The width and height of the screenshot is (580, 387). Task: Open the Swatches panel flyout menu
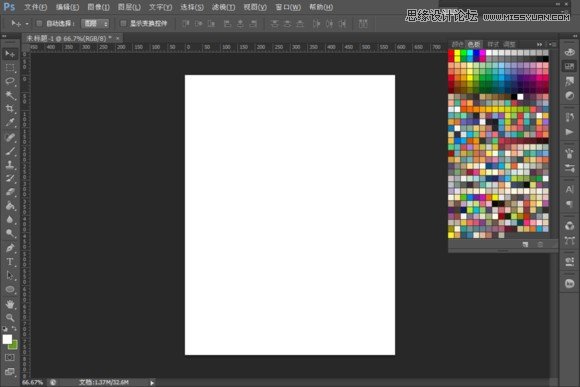click(x=552, y=44)
